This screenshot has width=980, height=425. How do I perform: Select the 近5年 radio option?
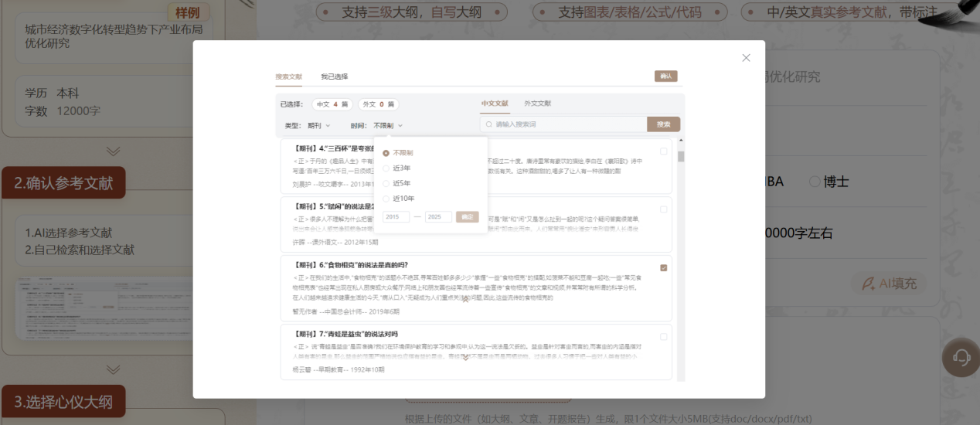coord(396,183)
